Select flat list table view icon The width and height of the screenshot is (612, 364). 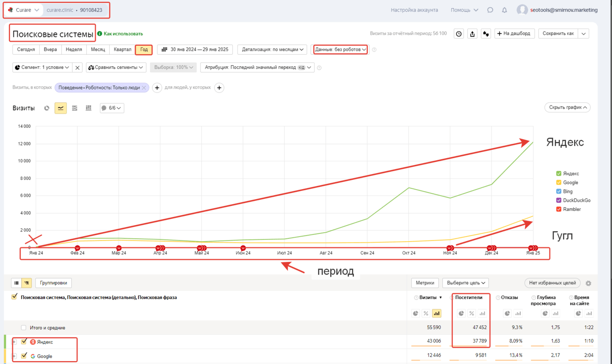pyautogui.click(x=16, y=283)
